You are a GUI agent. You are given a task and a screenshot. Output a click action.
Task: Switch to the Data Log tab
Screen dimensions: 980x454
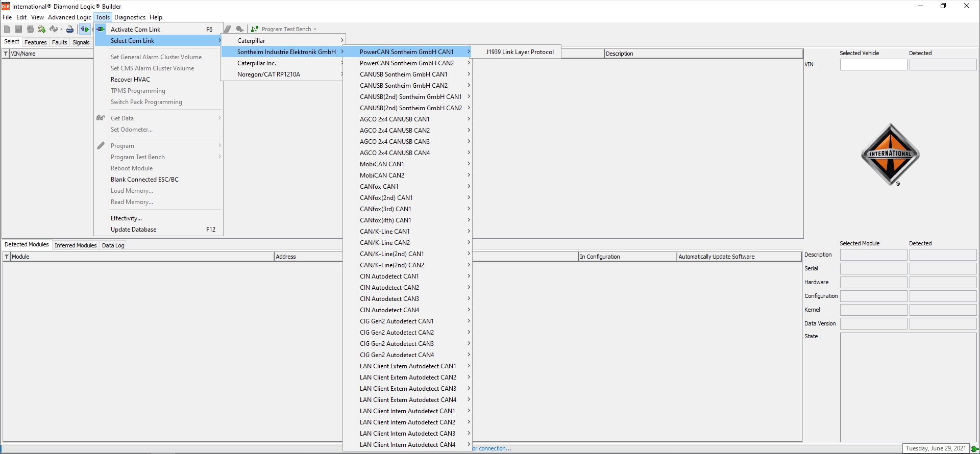click(x=113, y=245)
